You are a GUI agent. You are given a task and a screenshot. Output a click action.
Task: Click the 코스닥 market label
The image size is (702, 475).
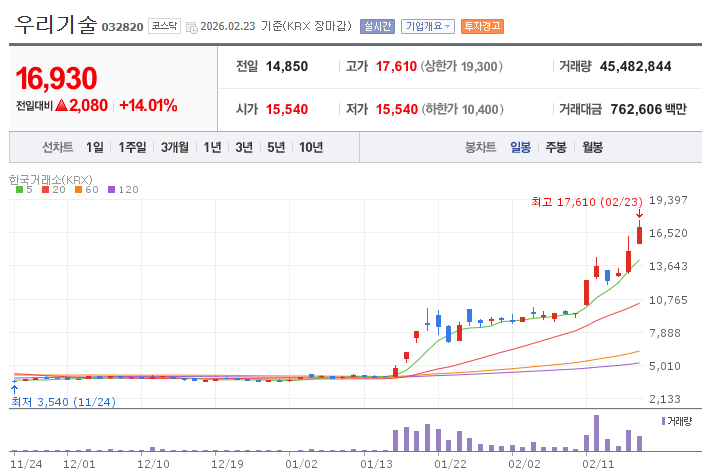coord(164,26)
